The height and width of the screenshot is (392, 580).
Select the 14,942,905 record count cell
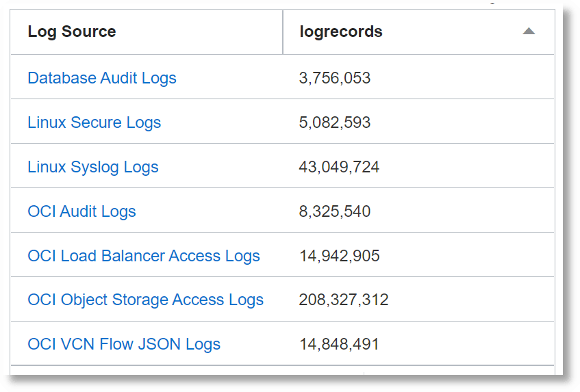click(339, 256)
